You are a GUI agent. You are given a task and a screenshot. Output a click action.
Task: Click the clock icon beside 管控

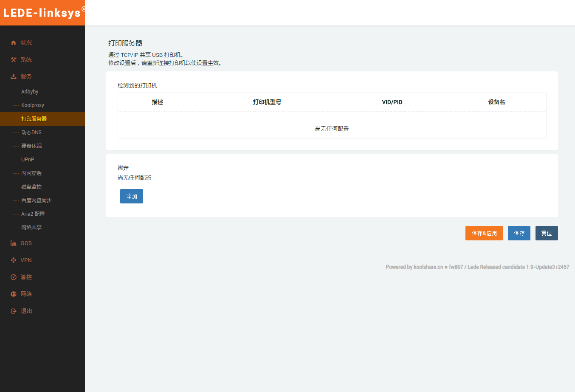14,277
